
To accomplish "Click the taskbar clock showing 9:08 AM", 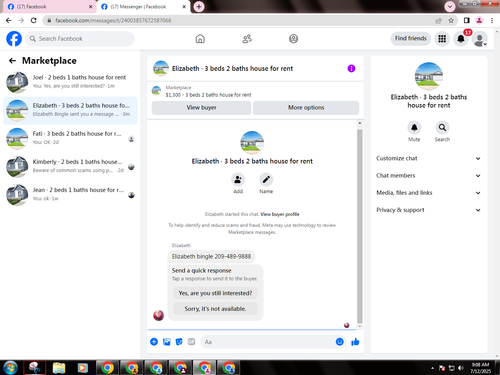I will (x=480, y=368).
